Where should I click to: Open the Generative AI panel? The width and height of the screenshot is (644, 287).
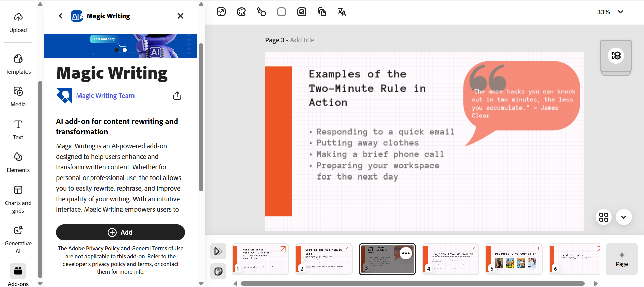click(18, 239)
